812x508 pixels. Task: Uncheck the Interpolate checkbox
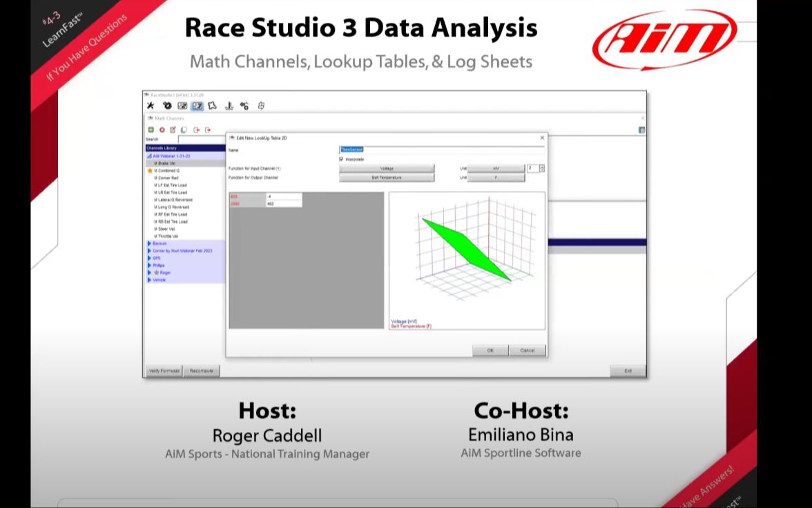pos(341,159)
